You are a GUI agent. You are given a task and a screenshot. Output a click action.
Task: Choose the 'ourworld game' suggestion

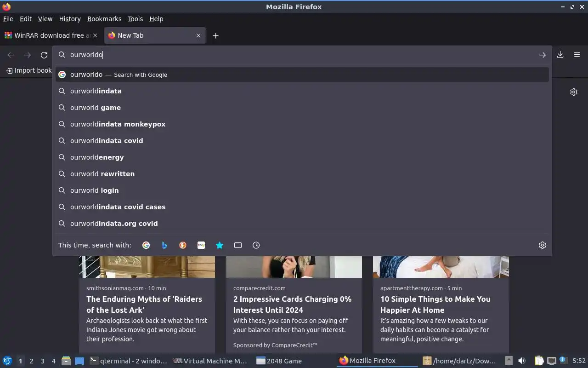tap(302, 108)
